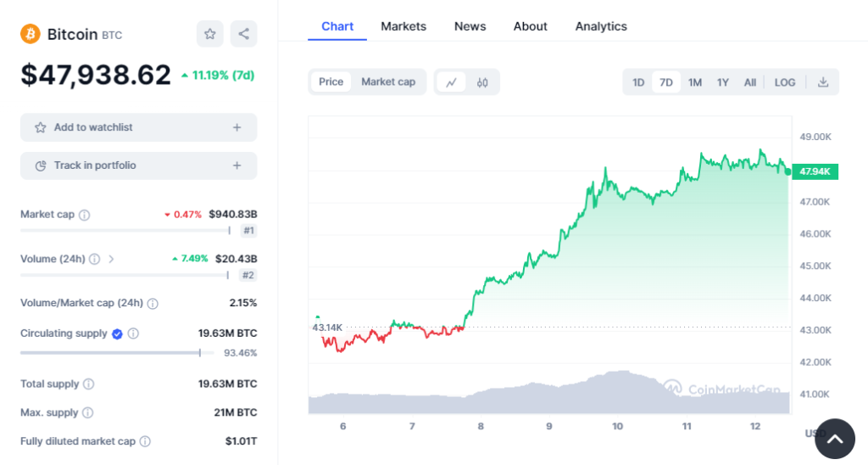Enable LOG scale on chart

coord(784,82)
